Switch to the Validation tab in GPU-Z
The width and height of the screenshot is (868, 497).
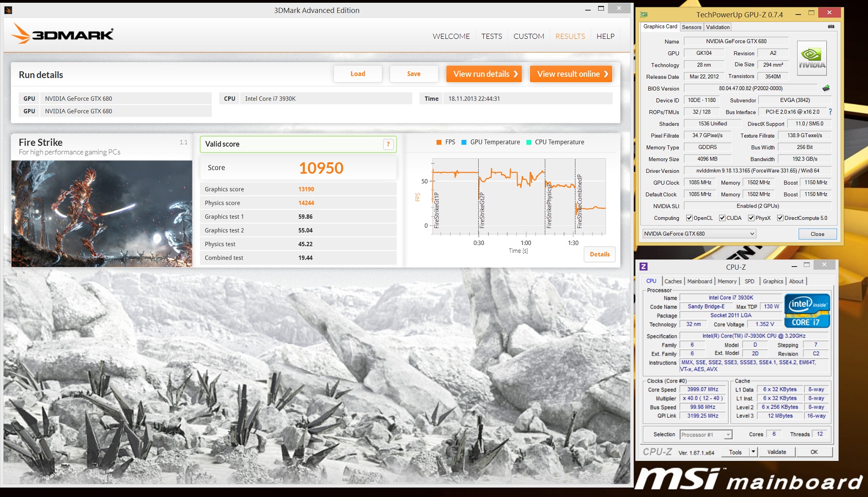tap(718, 27)
